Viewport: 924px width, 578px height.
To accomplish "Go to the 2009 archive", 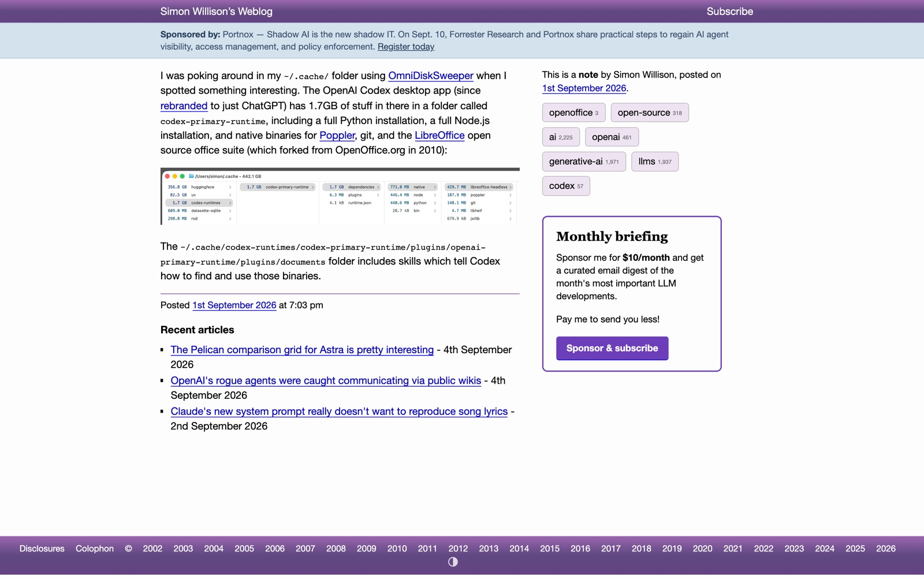I will [x=367, y=549].
